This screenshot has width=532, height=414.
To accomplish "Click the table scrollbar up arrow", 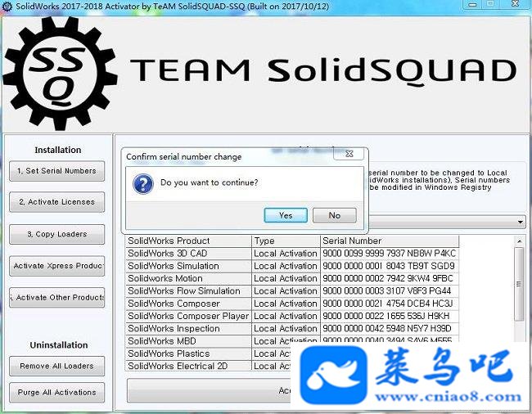I will click(x=520, y=241).
